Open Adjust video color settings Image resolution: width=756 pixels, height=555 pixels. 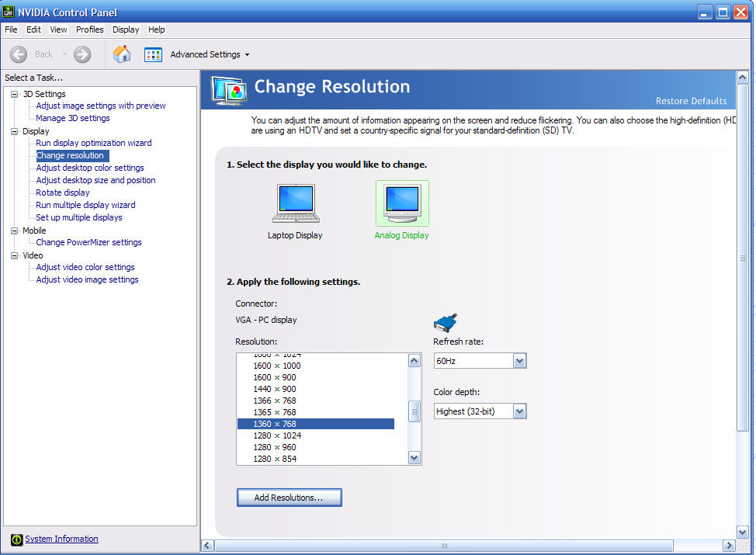85,267
